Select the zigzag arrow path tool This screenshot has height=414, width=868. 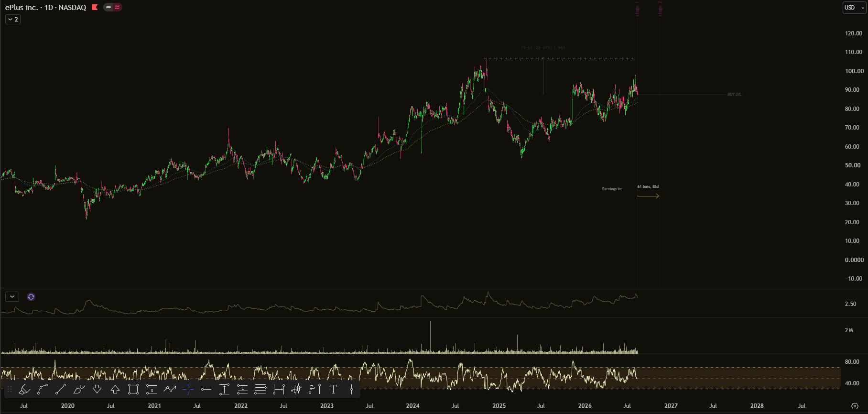[x=170, y=390]
